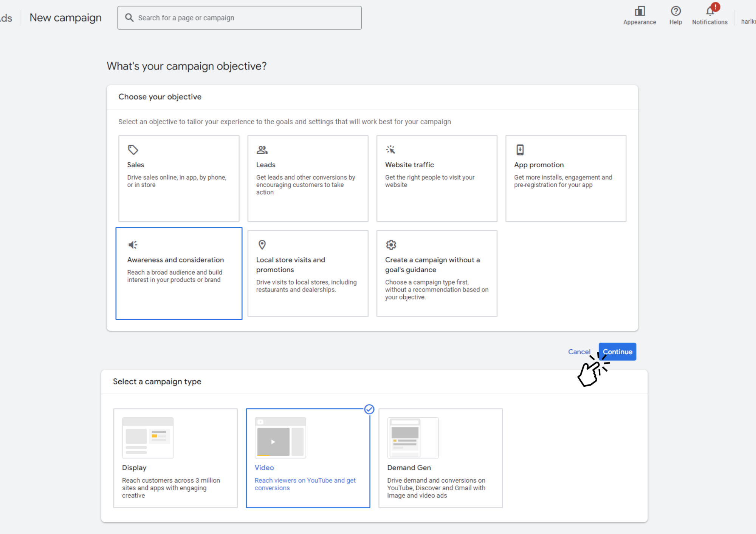Viewport: 756px width, 534px height.
Task: Select the Website traffic objective
Action: pos(437,178)
